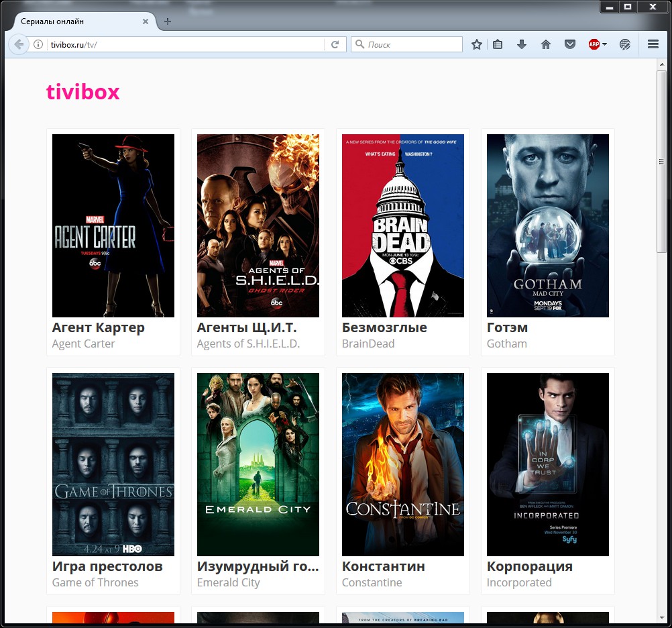The image size is (672, 628).
Task: Open Adblock Plus dropdown arrow
Action: coord(605,44)
